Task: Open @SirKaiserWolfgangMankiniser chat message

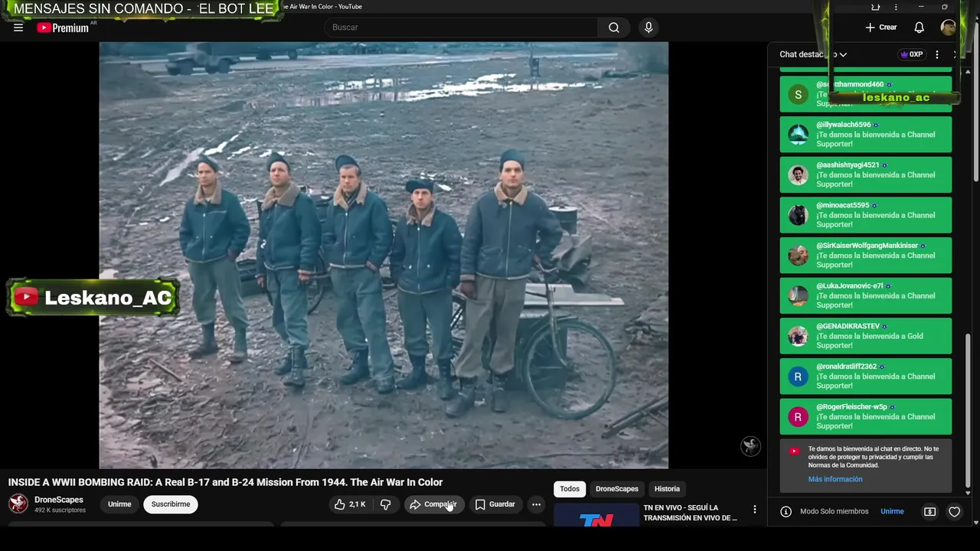Action: click(866, 256)
